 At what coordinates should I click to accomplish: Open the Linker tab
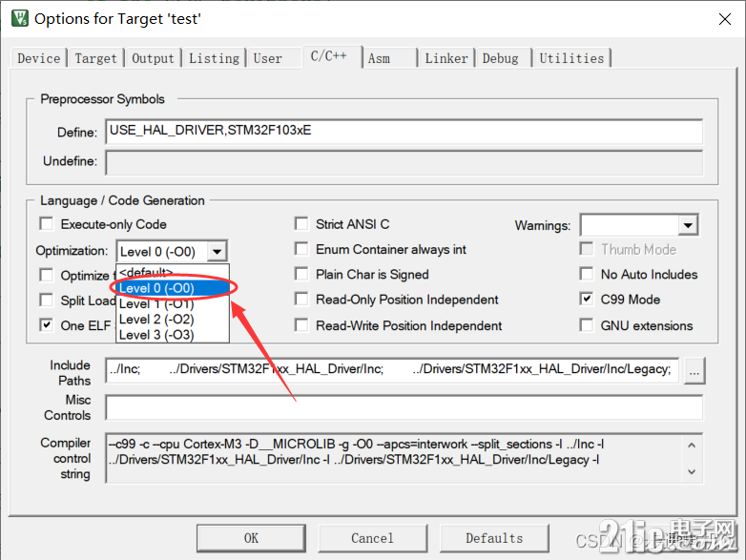point(446,58)
